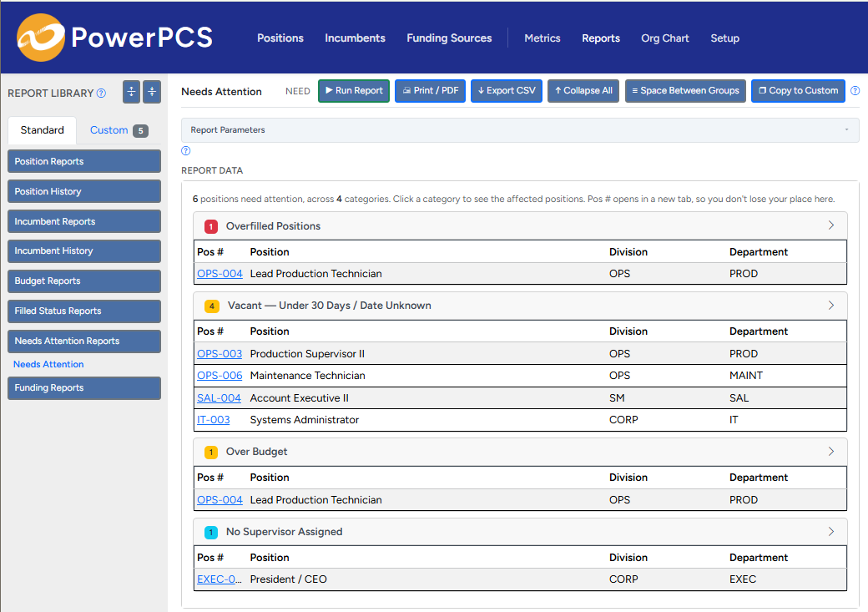Click 'Maintenance Technician' position cell
The height and width of the screenshot is (612, 868).
point(307,376)
